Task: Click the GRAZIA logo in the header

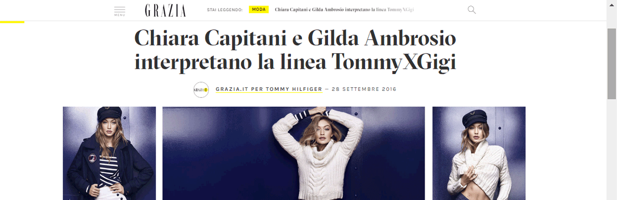Action: (165, 10)
